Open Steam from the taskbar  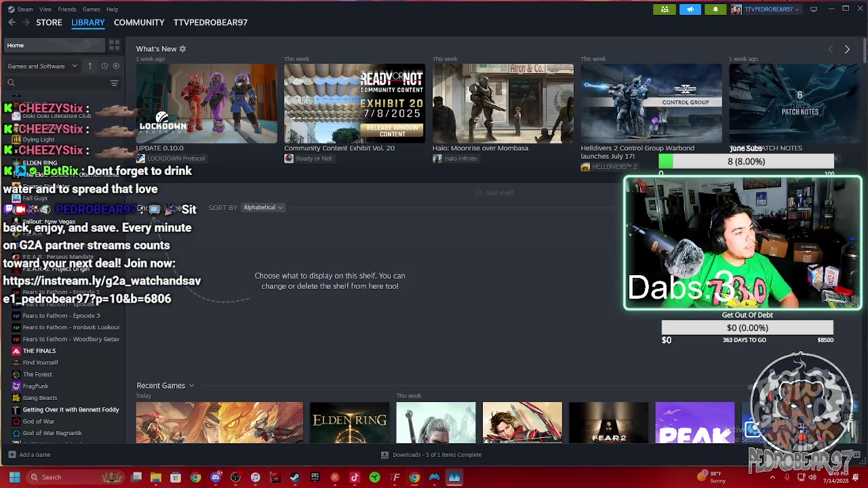click(x=295, y=477)
